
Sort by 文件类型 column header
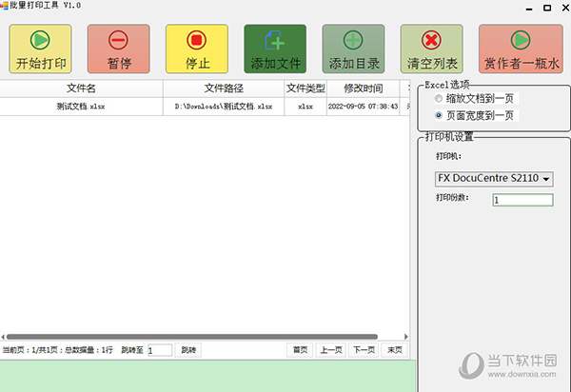[305, 88]
